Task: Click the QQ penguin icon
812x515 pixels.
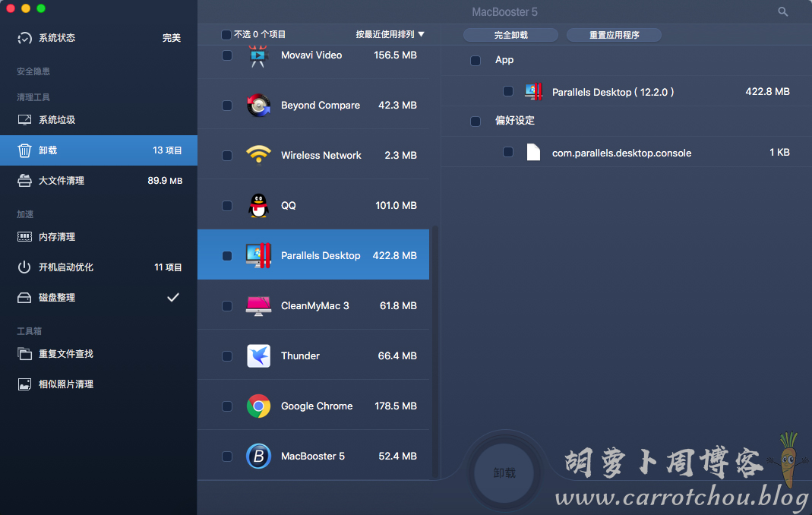Action: point(258,206)
